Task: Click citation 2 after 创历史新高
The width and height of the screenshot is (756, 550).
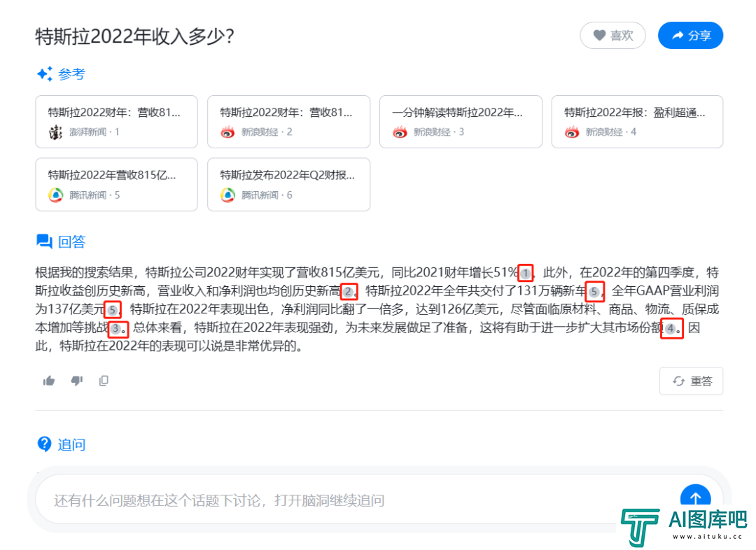Action: [349, 292]
